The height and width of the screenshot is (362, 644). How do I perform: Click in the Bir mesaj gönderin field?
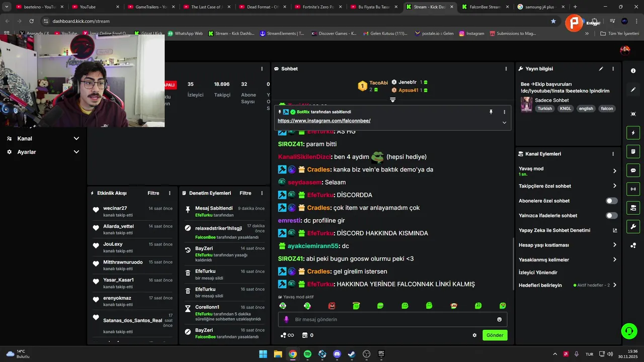392,319
